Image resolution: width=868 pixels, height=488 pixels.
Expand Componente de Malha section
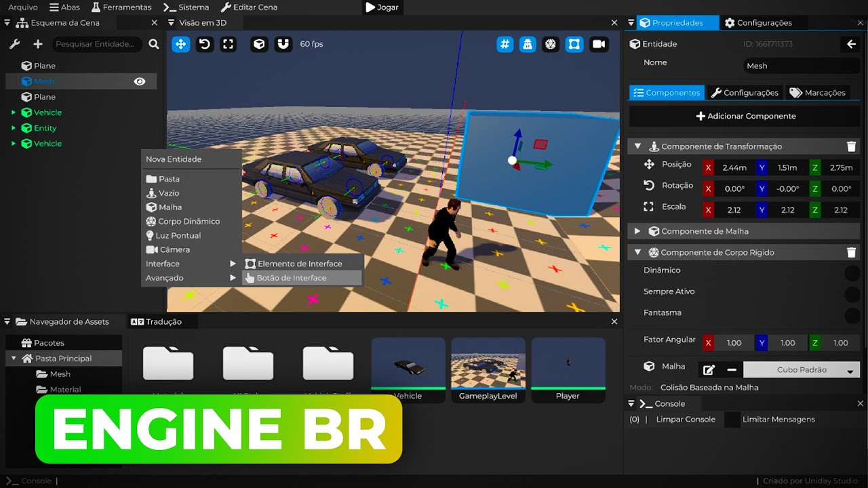coord(637,231)
